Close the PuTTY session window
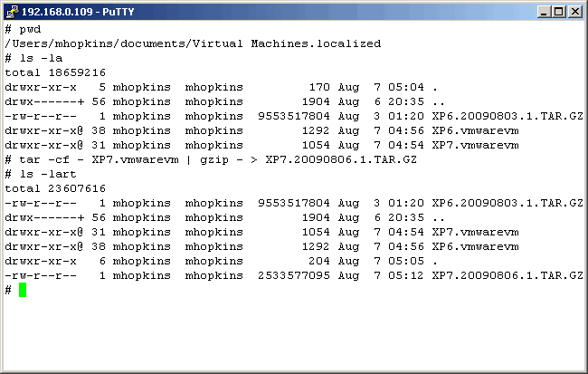 pos(574,12)
